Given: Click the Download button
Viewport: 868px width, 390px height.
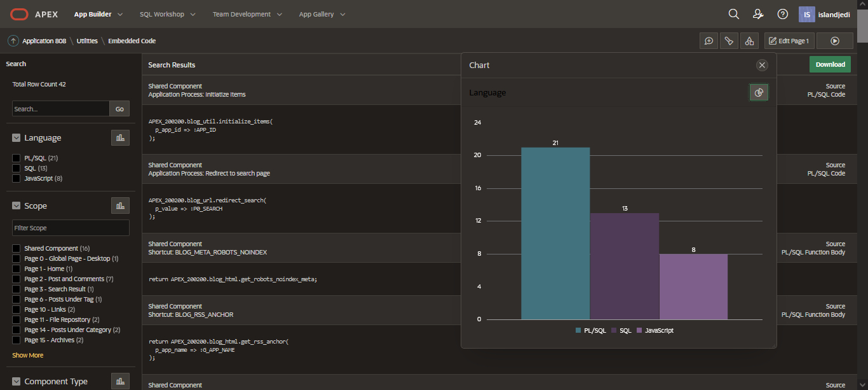Looking at the screenshot, I should pyautogui.click(x=830, y=64).
